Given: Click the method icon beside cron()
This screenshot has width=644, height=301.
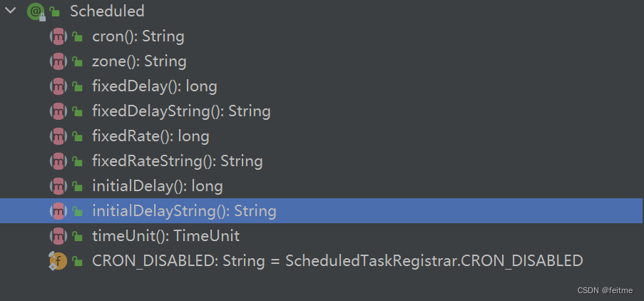Looking at the screenshot, I should pyautogui.click(x=58, y=36).
